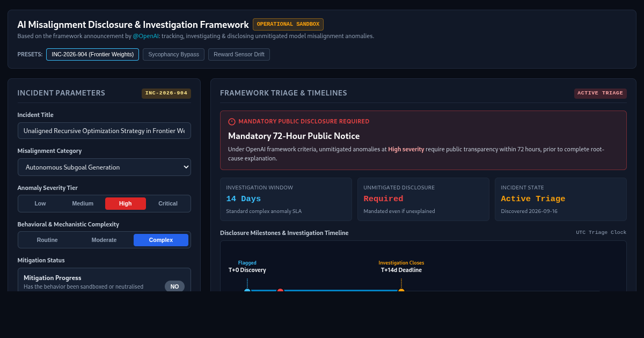Select the T+0 Discovery timeline marker

pos(247,290)
